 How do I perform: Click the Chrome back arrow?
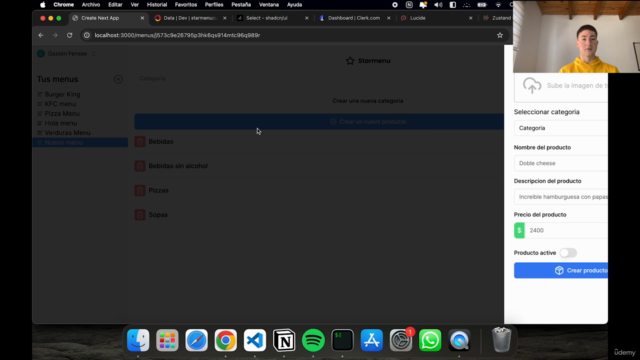[x=41, y=36]
